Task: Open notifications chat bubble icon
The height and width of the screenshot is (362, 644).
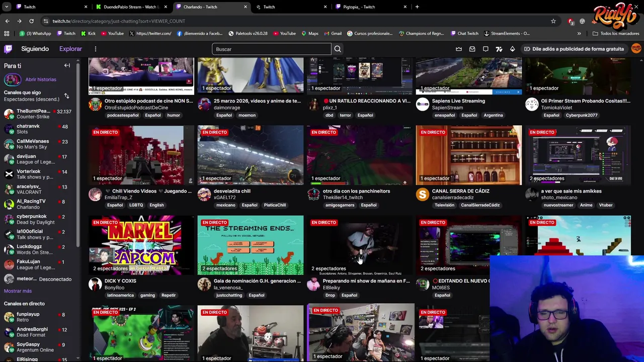Action: (486, 49)
